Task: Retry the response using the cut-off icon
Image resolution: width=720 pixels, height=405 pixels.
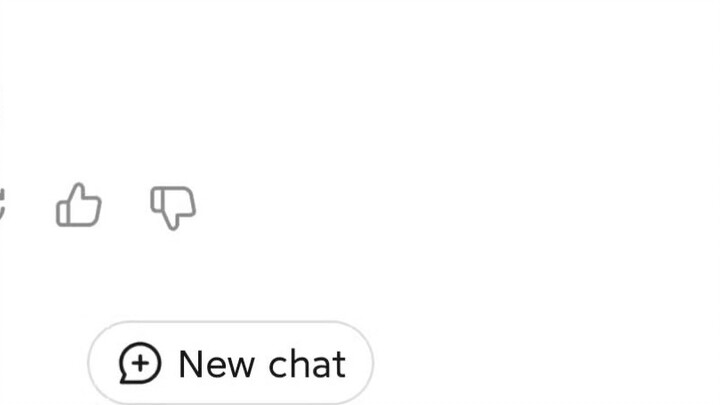Action: tap(2, 204)
